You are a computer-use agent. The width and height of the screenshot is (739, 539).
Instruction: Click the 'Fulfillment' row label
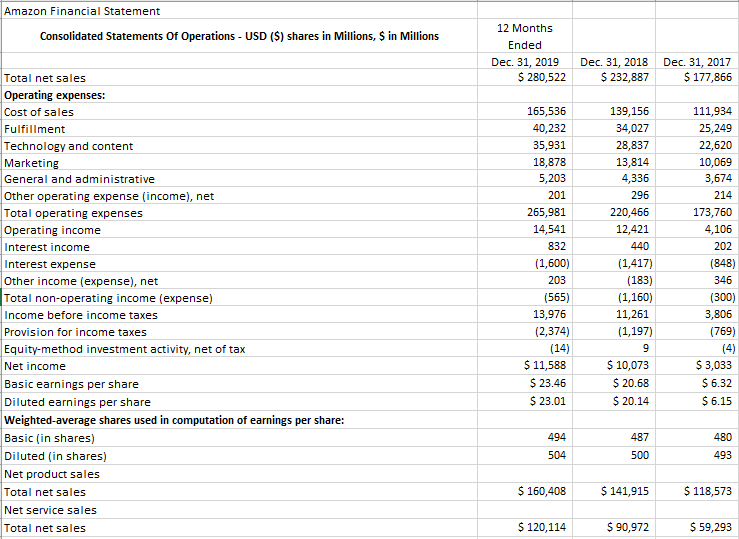pos(34,129)
